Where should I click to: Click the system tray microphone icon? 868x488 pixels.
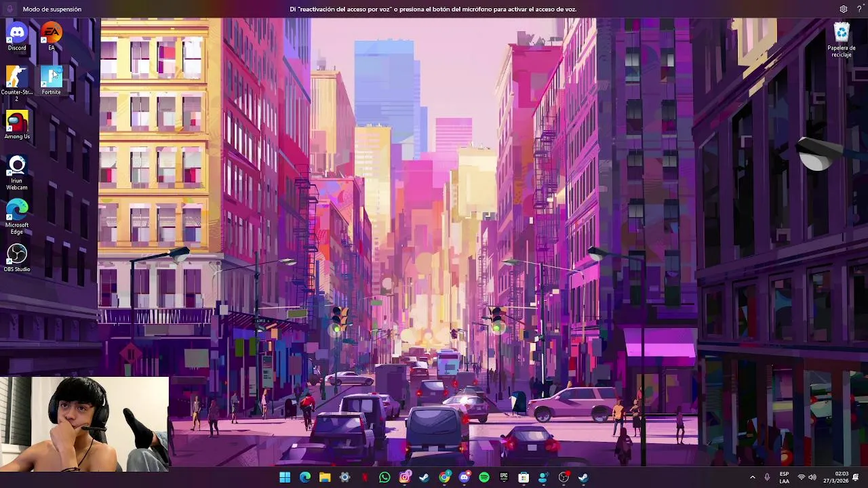click(767, 477)
